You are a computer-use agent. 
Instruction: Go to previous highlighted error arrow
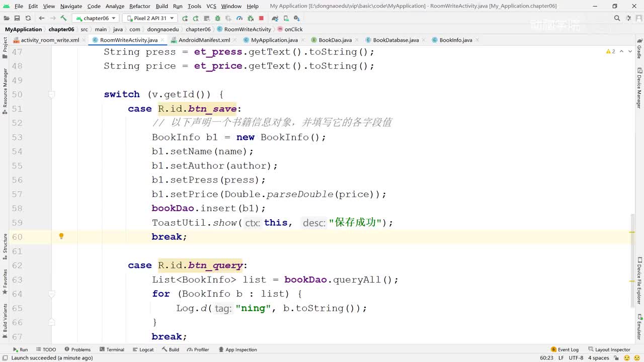click(x=621, y=51)
